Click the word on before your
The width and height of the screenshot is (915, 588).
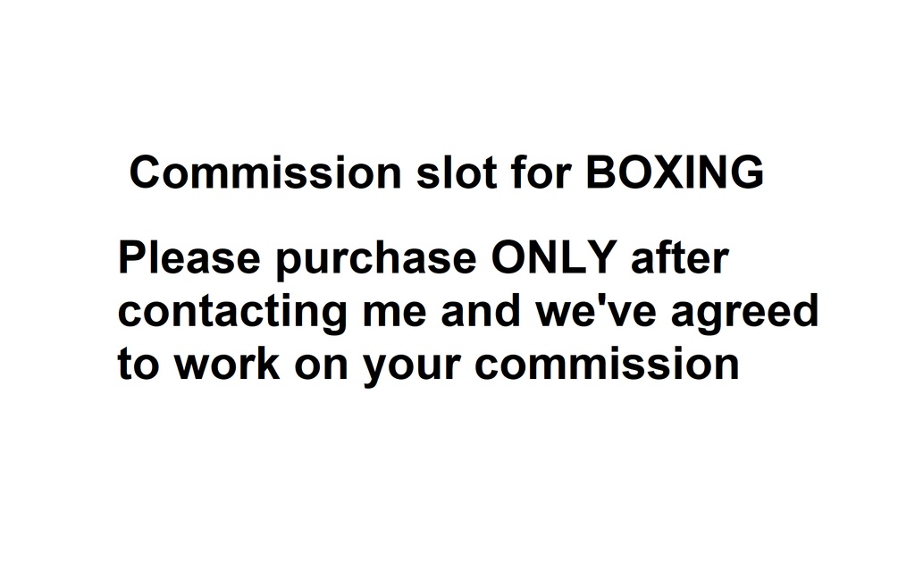coord(321,367)
